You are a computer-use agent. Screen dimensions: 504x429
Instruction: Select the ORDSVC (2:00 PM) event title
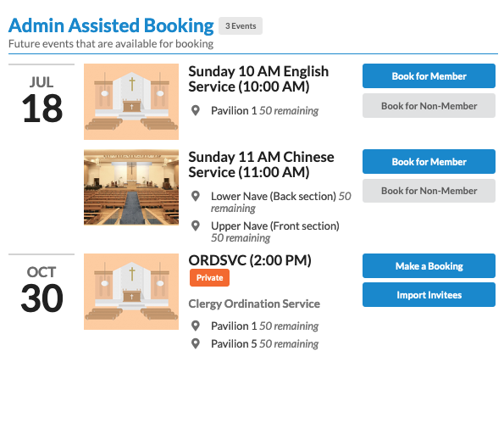pyautogui.click(x=250, y=260)
